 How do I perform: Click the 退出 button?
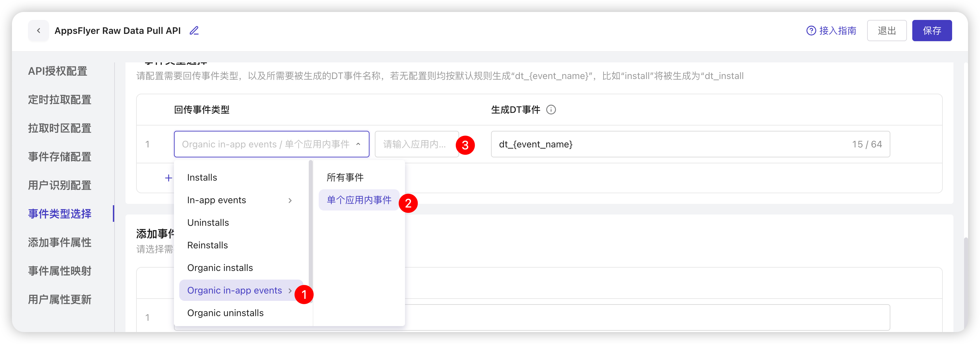coord(887,31)
